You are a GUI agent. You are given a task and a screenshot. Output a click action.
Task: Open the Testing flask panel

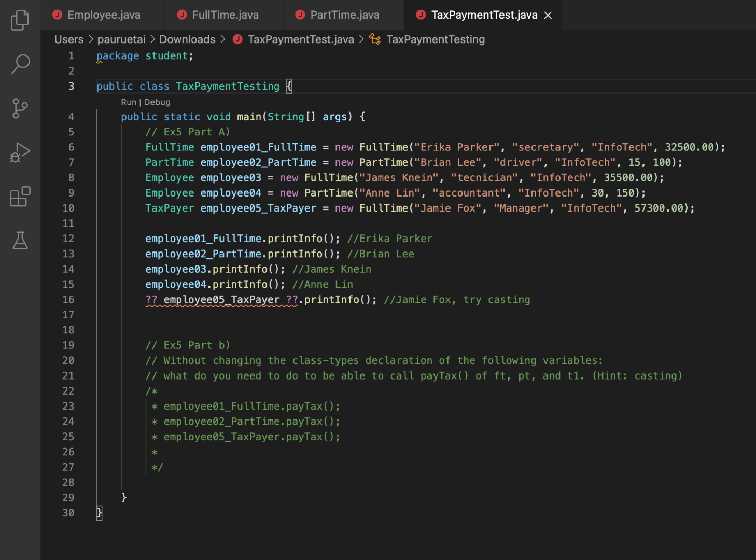(20, 241)
